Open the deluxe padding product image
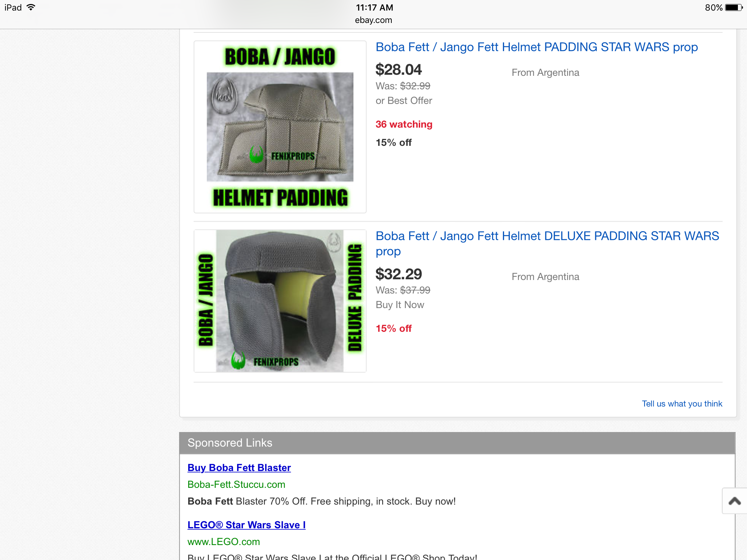Viewport: 747px width, 560px height. pyautogui.click(x=280, y=301)
